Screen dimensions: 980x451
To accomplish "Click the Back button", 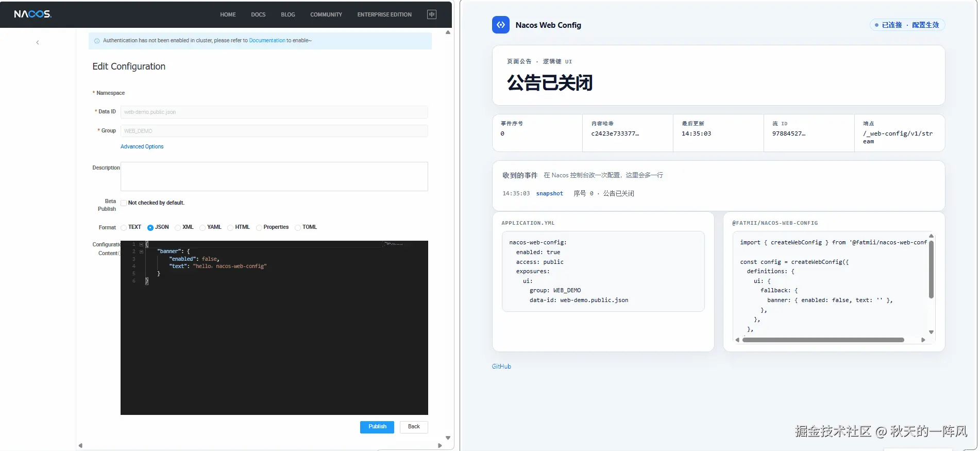I will click(414, 427).
